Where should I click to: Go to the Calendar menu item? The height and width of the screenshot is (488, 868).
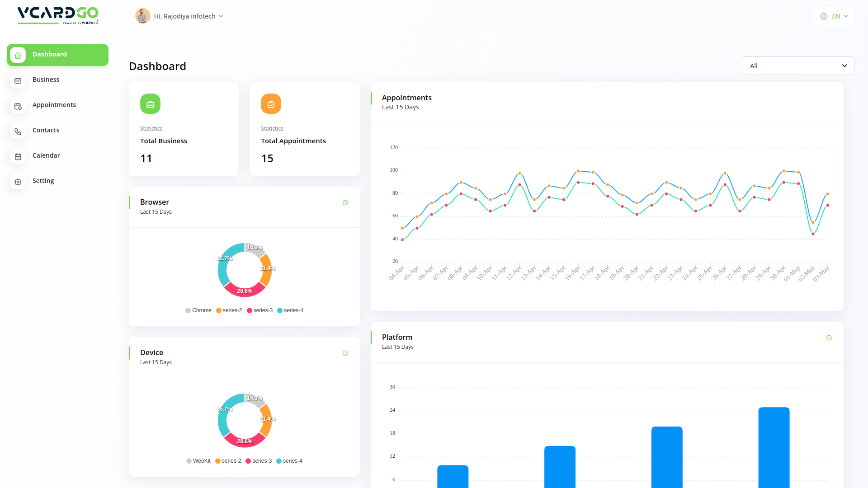[46, 155]
